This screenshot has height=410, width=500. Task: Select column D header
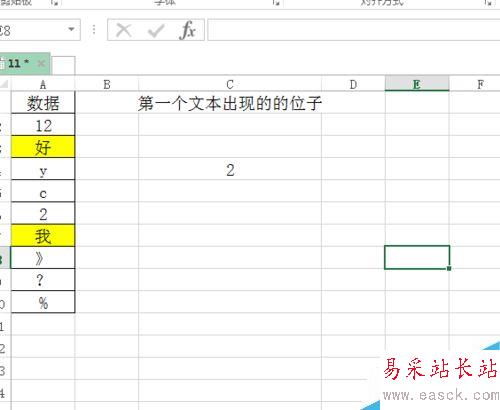(353, 84)
